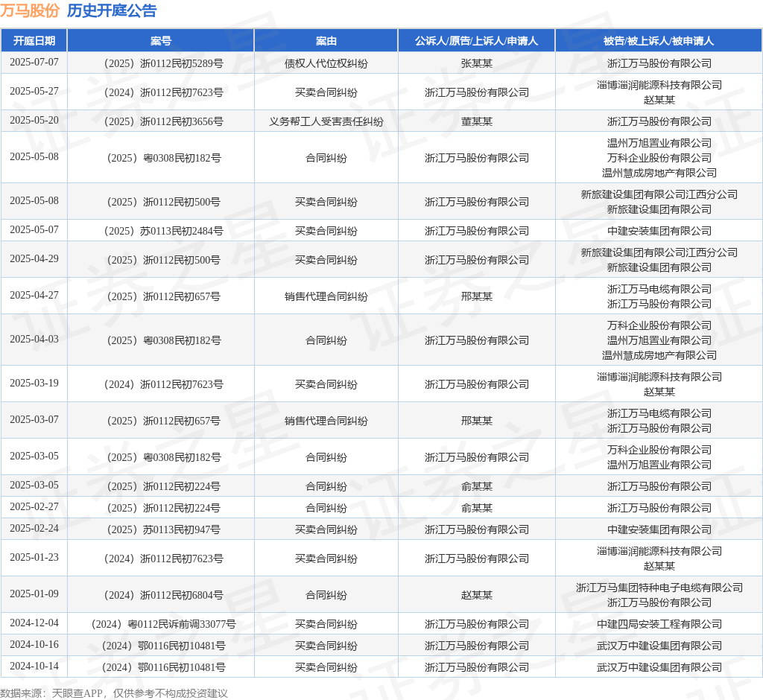Click 万科企业股份有限公司 in the 2025-04-03 row

659,325
